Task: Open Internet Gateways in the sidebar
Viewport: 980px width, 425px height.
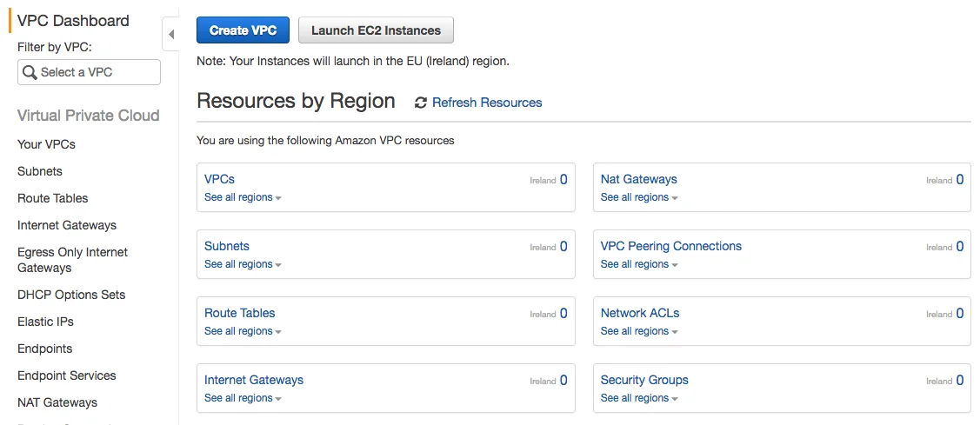Action: (67, 225)
